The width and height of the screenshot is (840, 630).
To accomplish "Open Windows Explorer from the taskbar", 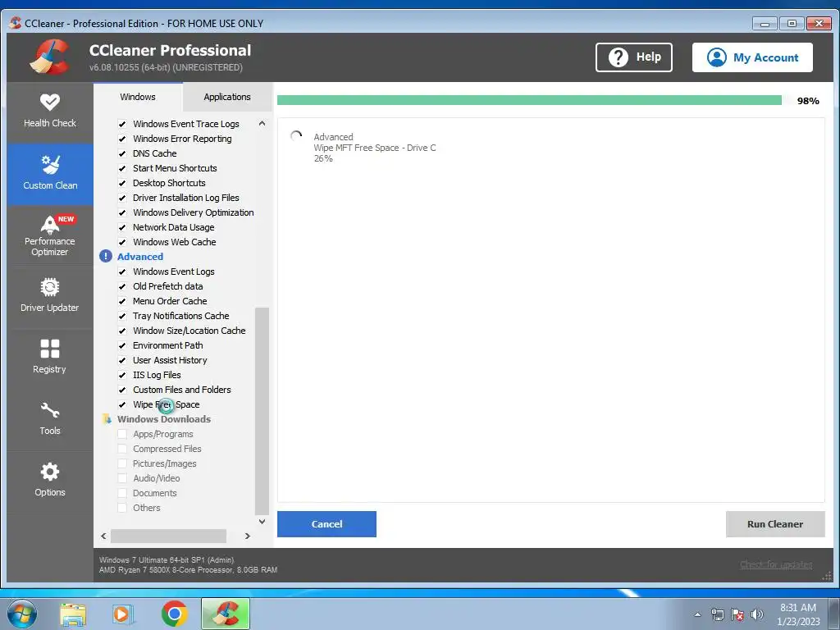I will (73, 614).
